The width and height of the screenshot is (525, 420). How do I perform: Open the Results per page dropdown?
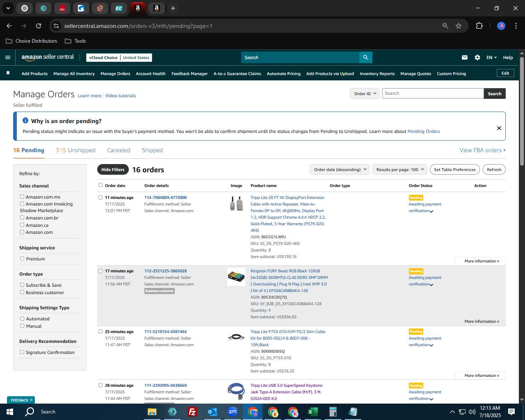pos(400,169)
